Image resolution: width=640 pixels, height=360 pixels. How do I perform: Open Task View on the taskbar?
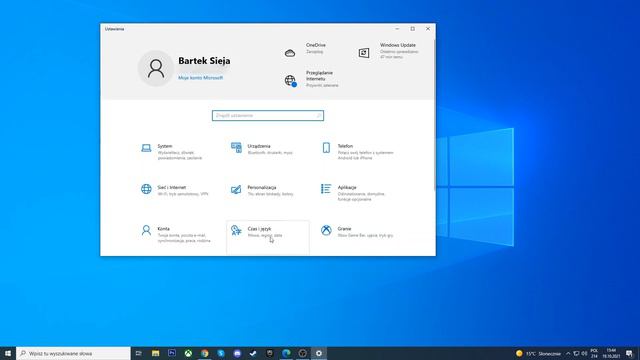click(x=139, y=353)
